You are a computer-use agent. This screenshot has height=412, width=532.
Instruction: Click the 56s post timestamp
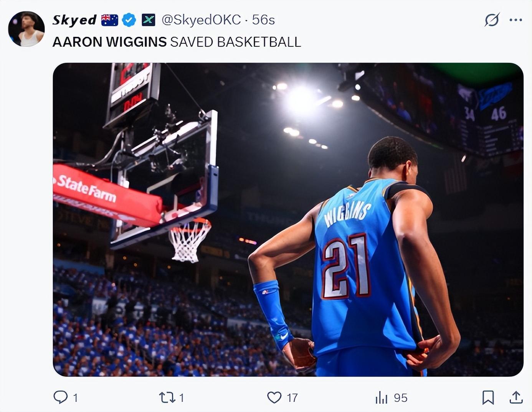click(263, 20)
